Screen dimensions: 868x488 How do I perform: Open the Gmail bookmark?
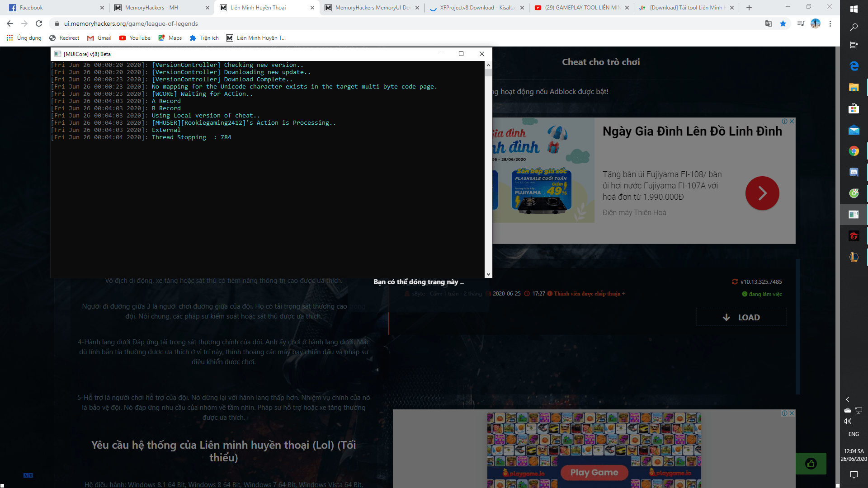point(99,38)
